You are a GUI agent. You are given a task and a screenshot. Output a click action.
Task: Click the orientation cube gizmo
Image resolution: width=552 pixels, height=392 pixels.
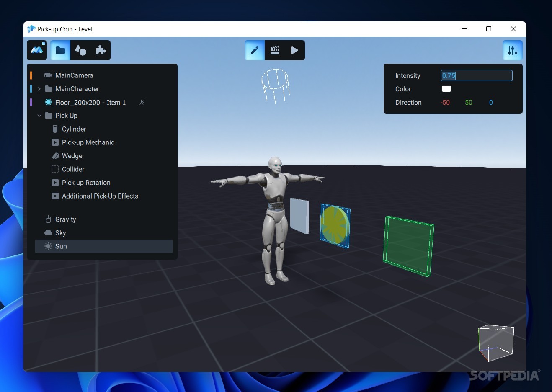pyautogui.click(x=496, y=343)
